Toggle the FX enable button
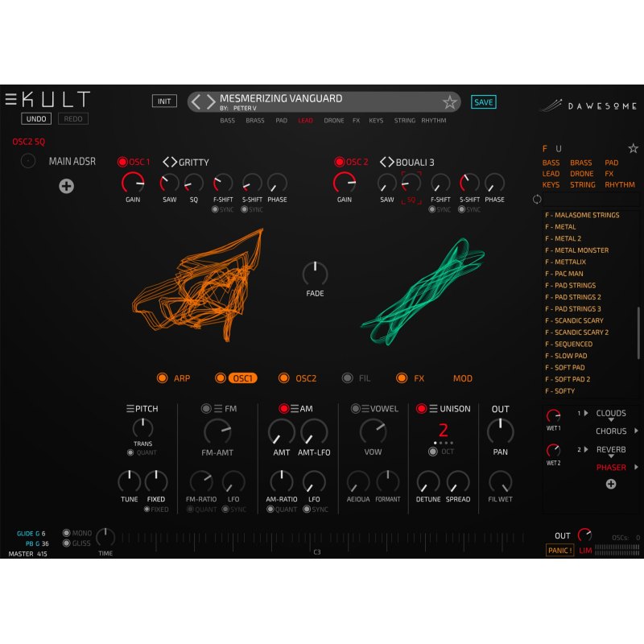This screenshot has height=644, width=644. (402, 378)
